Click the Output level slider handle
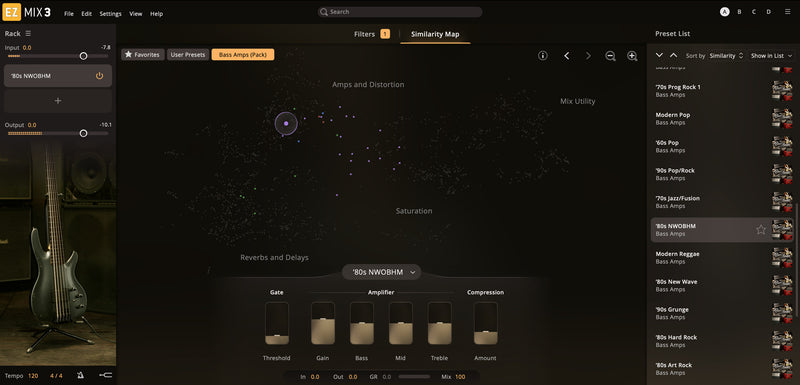800x385 pixels. pos(83,133)
